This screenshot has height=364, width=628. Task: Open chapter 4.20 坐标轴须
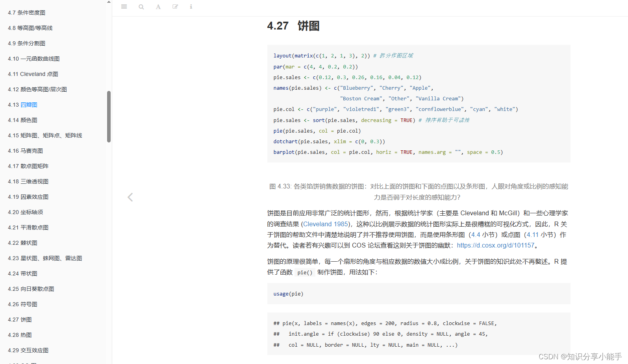pyautogui.click(x=25, y=212)
